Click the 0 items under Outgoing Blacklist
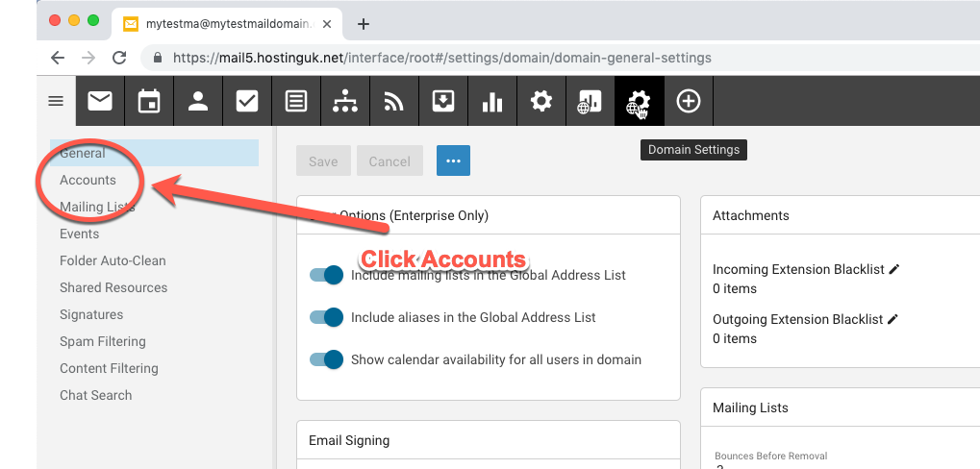This screenshot has height=469, width=980. (x=735, y=338)
